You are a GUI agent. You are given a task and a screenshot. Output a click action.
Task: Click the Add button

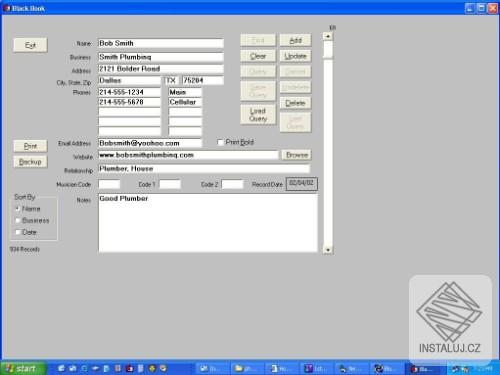295,40
